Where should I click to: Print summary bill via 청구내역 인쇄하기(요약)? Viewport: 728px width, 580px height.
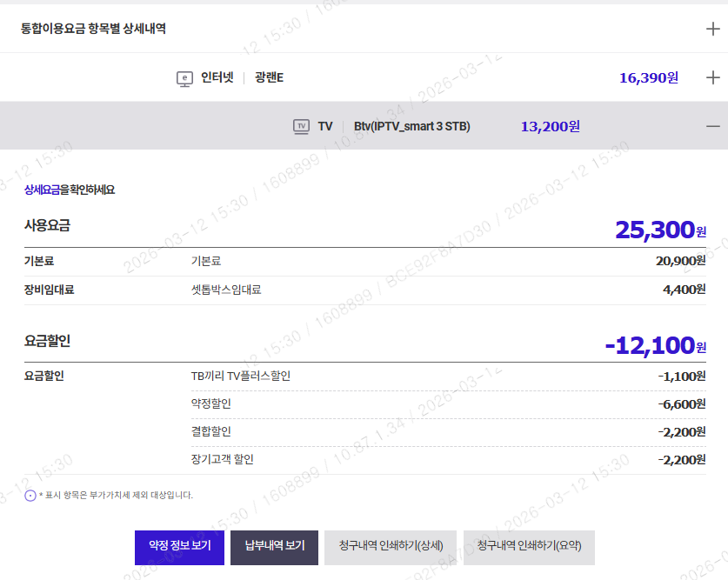pyautogui.click(x=529, y=547)
